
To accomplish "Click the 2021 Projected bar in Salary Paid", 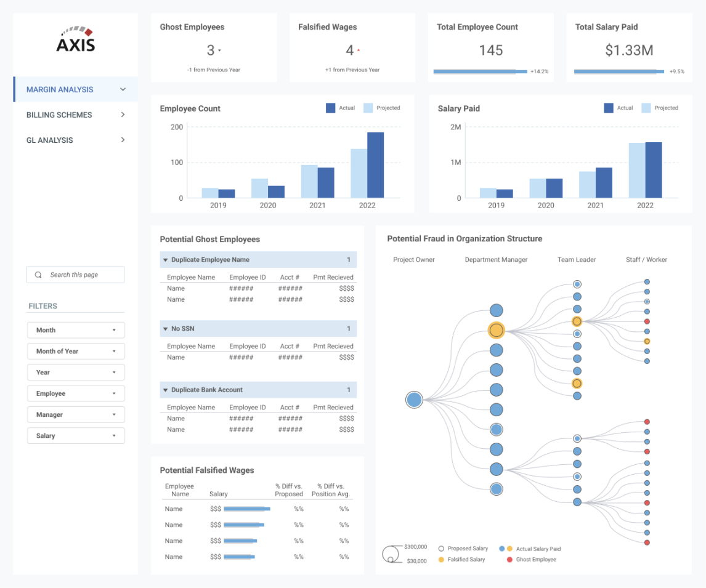I will point(587,185).
